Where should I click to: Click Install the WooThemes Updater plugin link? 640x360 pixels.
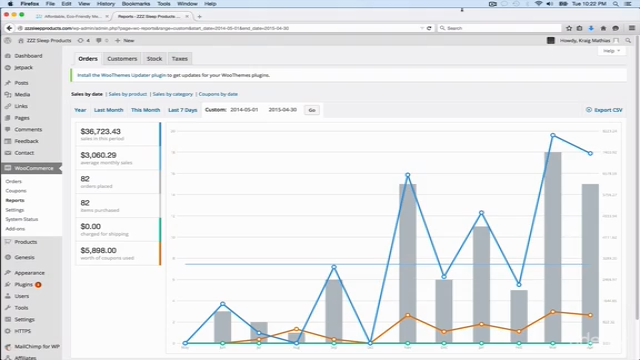tap(122, 75)
